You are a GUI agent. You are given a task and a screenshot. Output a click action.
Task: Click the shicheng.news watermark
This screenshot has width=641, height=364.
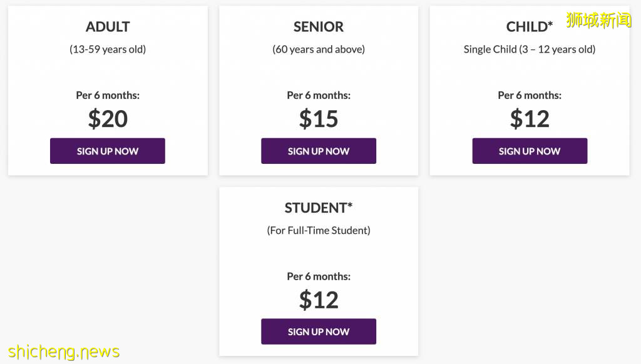click(64, 352)
